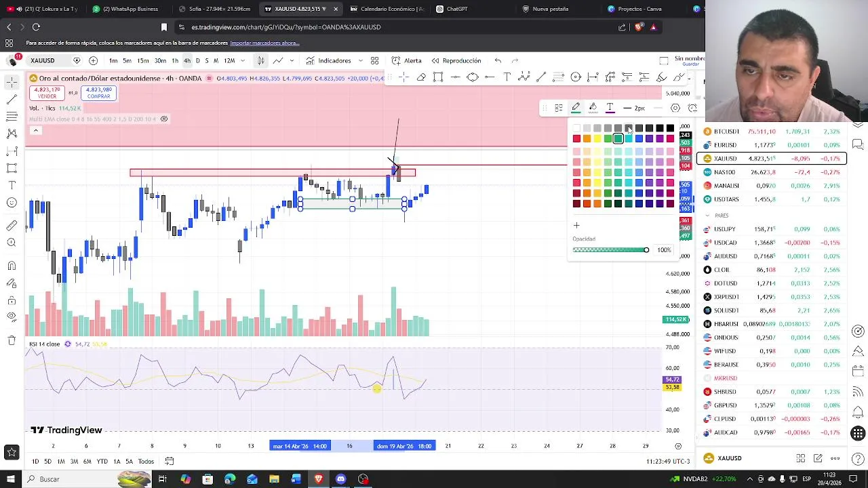This screenshot has width=868, height=488.
Task: Add symbol to compare with plus icon
Action: point(94,60)
